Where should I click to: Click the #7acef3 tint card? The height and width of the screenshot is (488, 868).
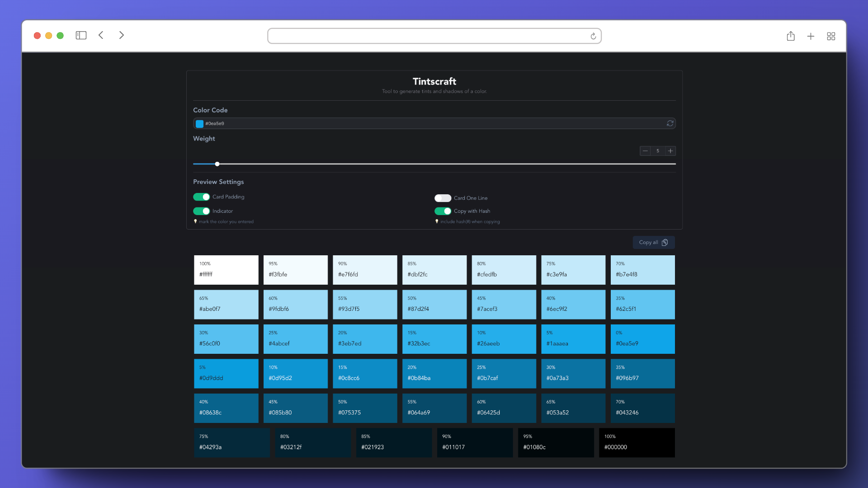[504, 305]
